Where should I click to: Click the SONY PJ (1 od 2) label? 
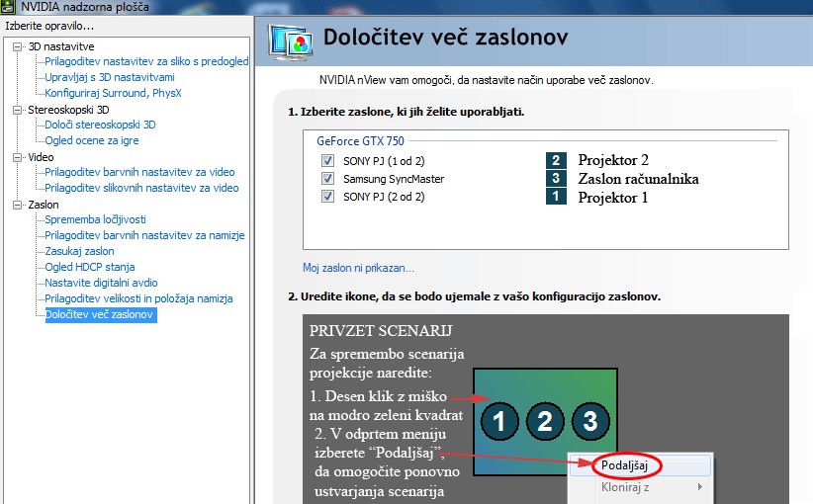pos(384,161)
